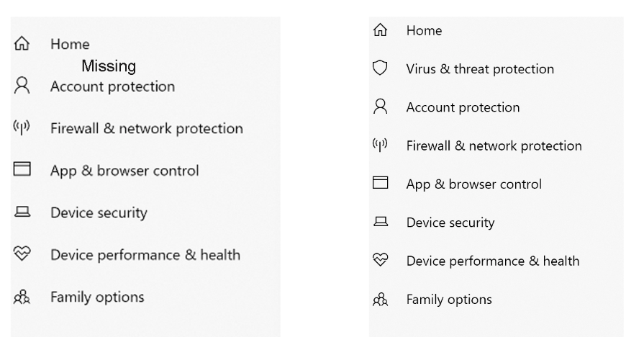
Task: Click Family options people icon in left panel
Action: 22,297
